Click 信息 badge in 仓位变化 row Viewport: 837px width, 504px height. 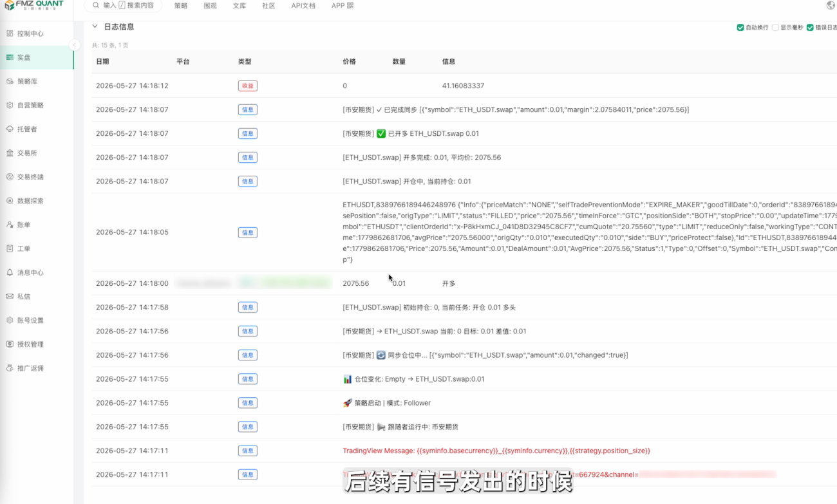coord(247,379)
